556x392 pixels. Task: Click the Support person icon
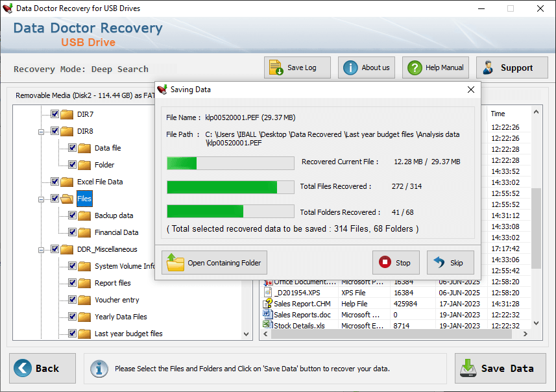tap(489, 67)
